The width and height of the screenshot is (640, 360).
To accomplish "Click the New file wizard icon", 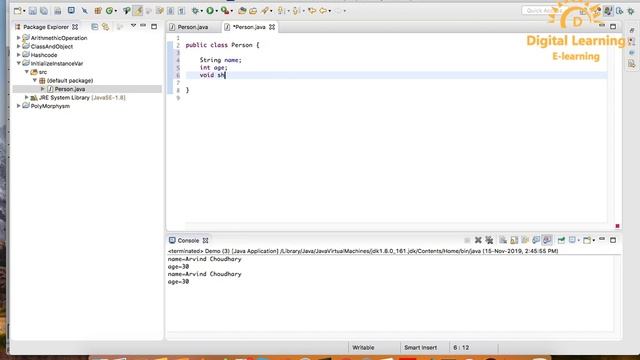I will tap(18, 11).
